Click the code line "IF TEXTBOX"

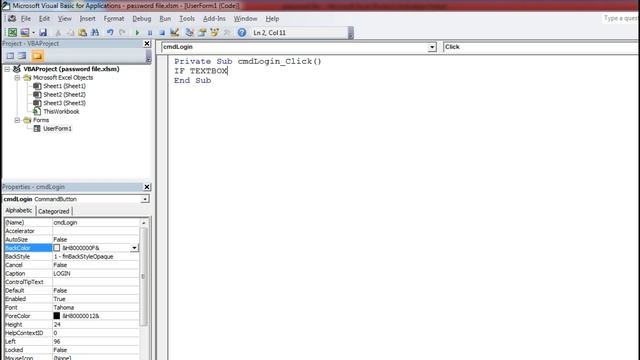tap(201, 71)
